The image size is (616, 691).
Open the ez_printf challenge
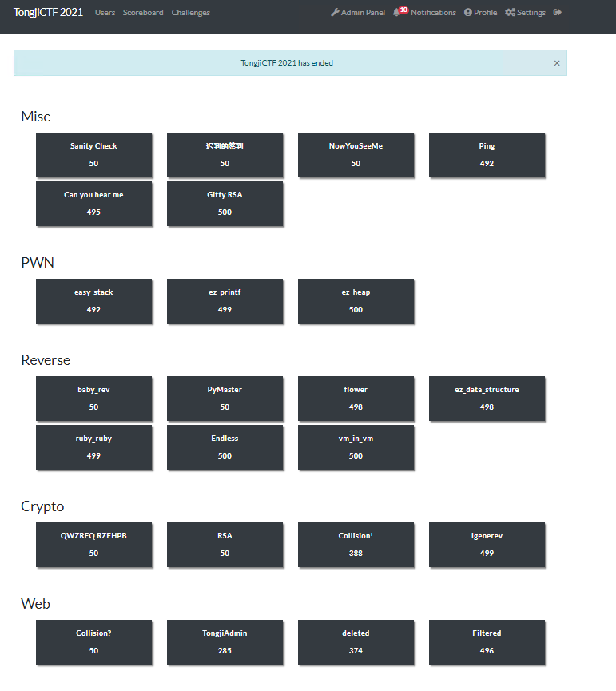coord(225,301)
